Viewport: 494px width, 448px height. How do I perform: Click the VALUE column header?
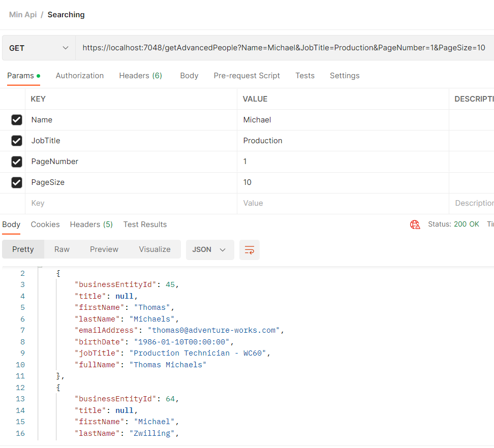[255, 99]
